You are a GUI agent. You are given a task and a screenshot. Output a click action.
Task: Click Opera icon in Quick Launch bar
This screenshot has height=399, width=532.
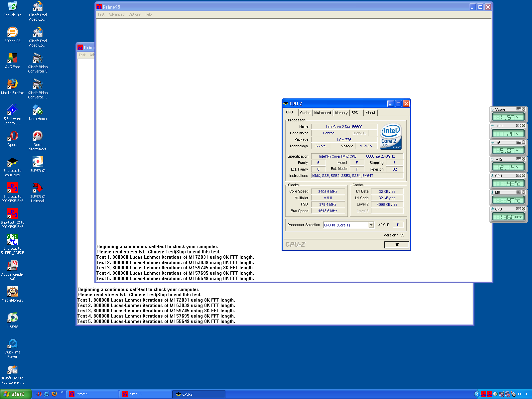coord(39,394)
